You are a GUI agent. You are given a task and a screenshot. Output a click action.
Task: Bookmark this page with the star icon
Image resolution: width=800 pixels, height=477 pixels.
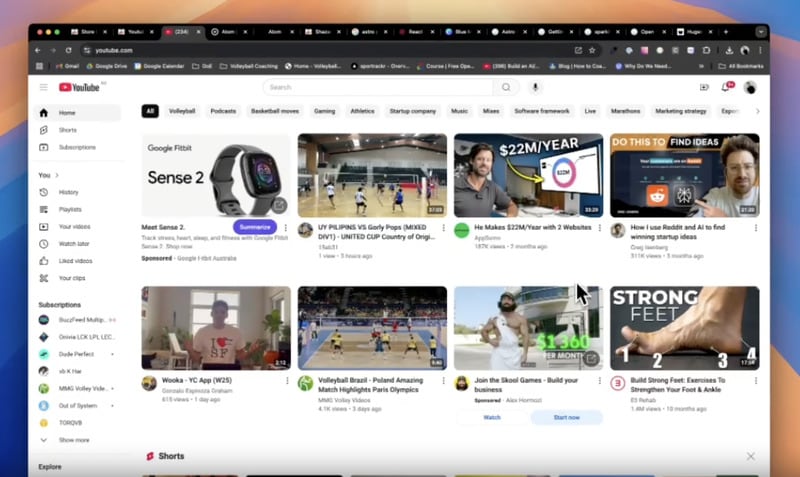(x=594, y=50)
